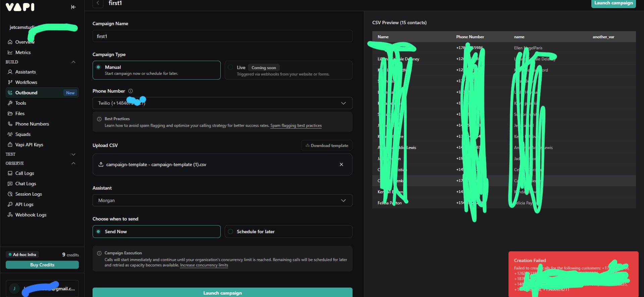
Task: Click the Phone Number column header
Action: coord(470,37)
